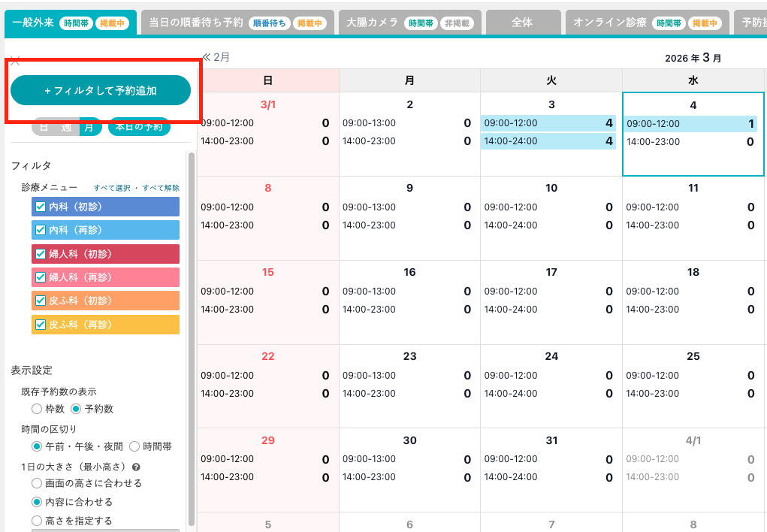Click 掲載中 badge on 一般外来 tab
767x532 pixels.
[113, 23]
